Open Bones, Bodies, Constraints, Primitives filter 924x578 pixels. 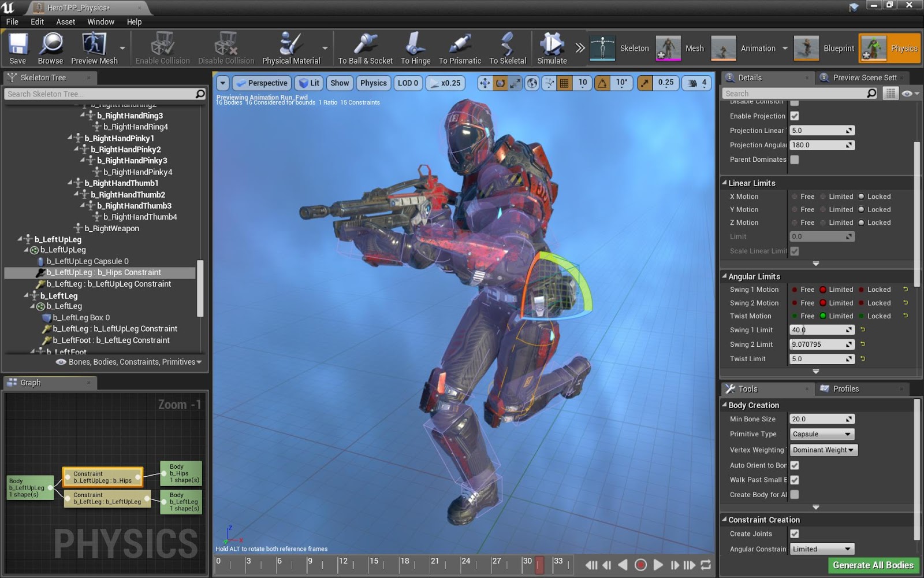click(x=129, y=362)
